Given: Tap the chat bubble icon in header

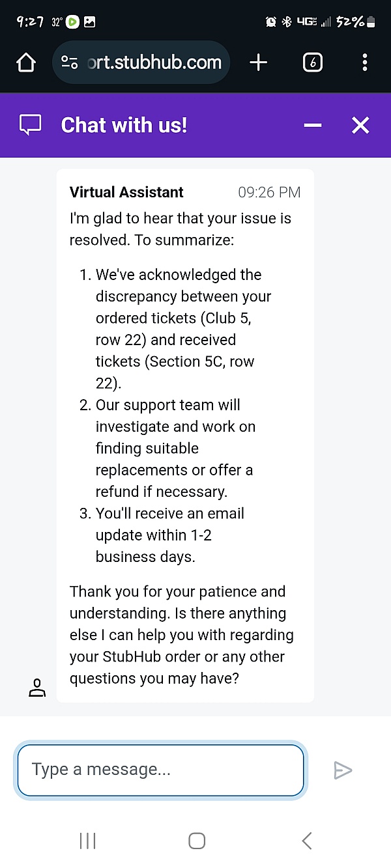Looking at the screenshot, I should [31, 125].
